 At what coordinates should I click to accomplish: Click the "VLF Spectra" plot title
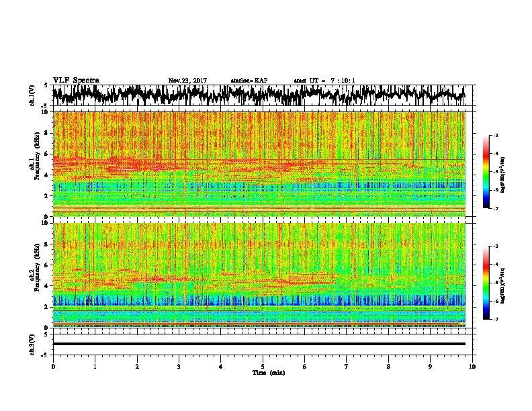pos(76,81)
